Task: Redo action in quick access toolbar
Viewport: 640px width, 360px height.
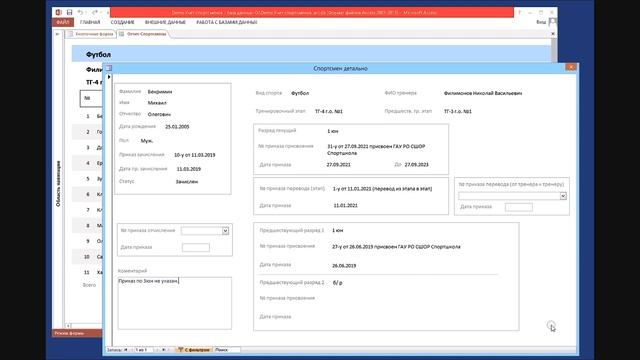Action: point(95,12)
